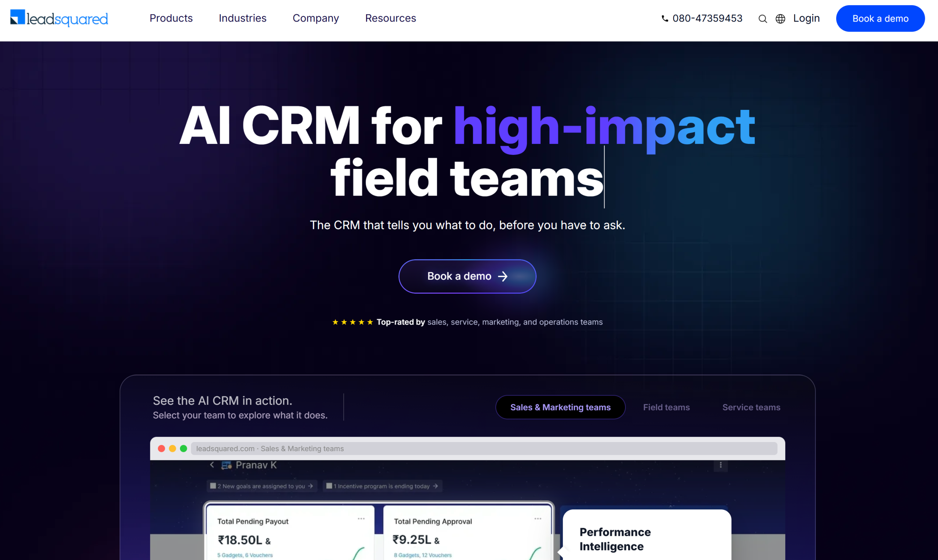
Task: Open the '1 Incentive program is ending today' notice
Action: click(383, 486)
